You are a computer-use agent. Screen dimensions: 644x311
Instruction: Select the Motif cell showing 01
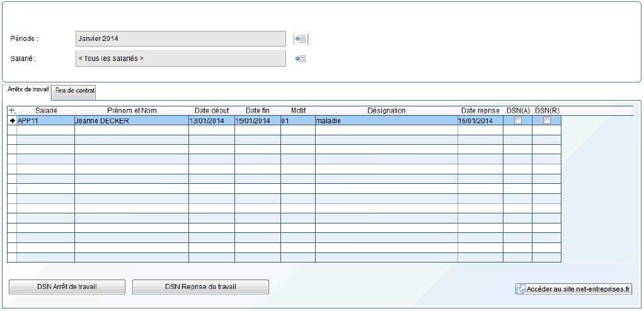click(298, 121)
